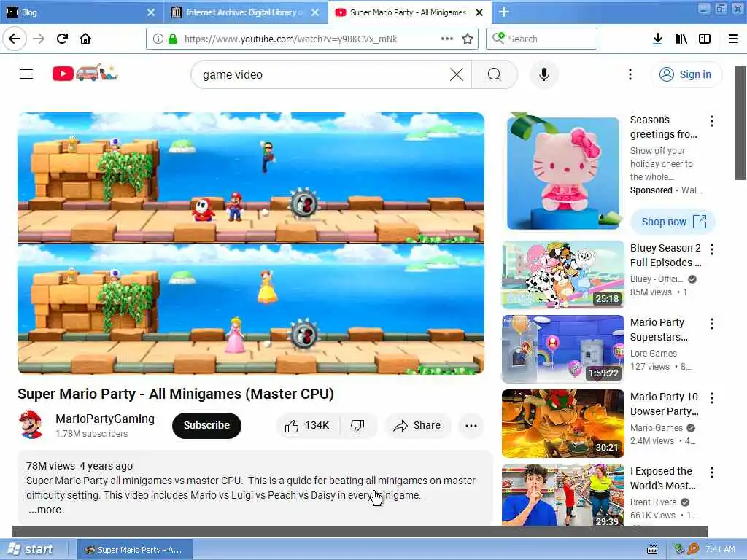Click the keyboard tray icon
Screen dimensions: 747x560
pyautogui.click(x=652, y=550)
